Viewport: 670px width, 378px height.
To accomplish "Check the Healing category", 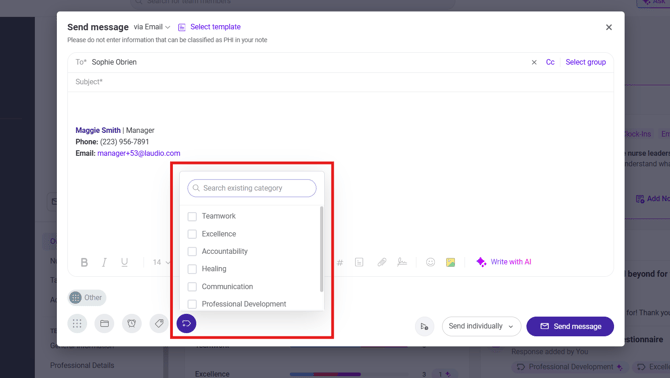I will coord(192,269).
